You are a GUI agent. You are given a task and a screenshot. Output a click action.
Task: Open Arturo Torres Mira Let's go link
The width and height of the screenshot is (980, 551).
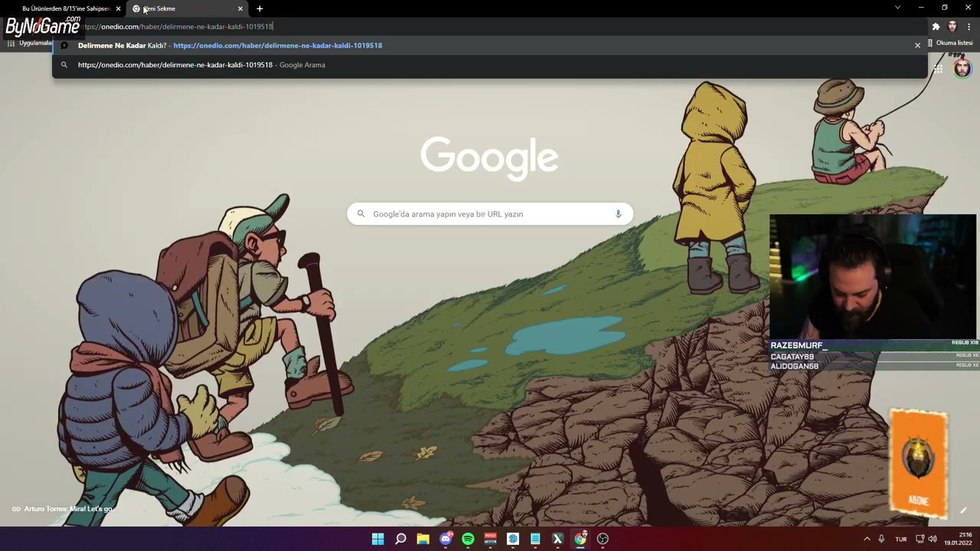click(62, 509)
